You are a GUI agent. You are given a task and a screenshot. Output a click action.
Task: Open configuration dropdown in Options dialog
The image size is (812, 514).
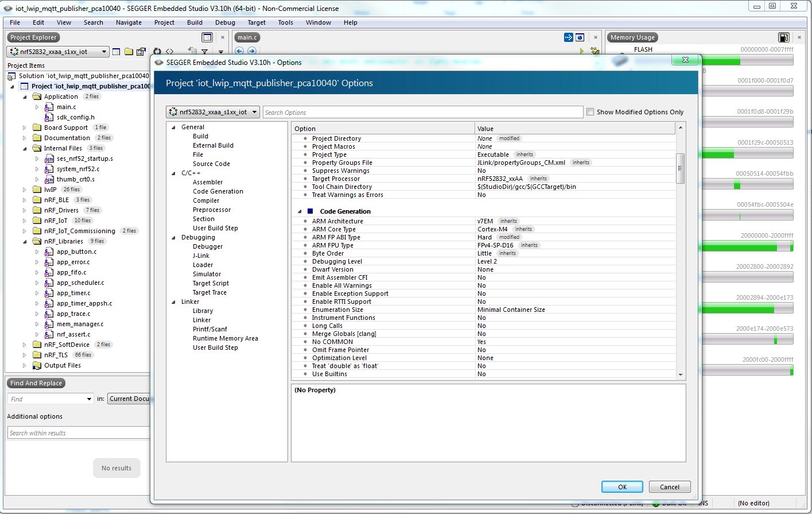[213, 112]
